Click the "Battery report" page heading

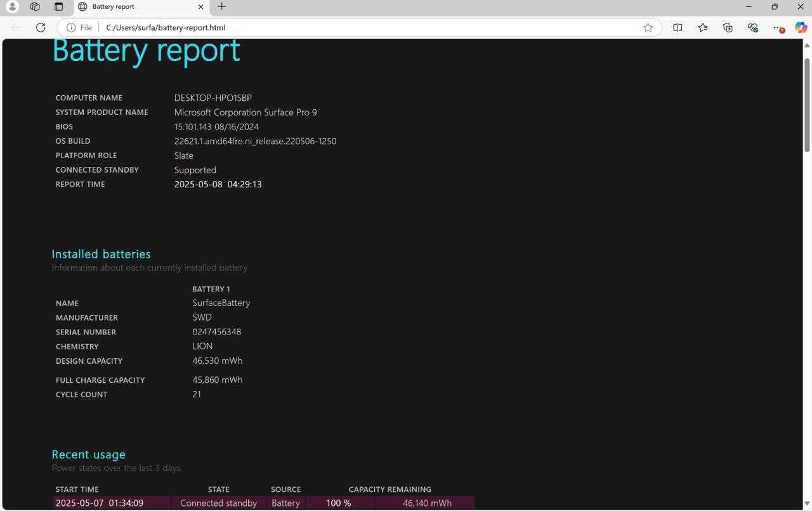point(146,50)
